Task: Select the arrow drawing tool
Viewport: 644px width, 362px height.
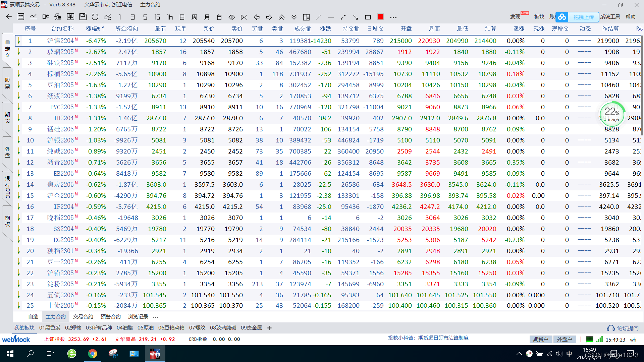Action: coord(356,17)
